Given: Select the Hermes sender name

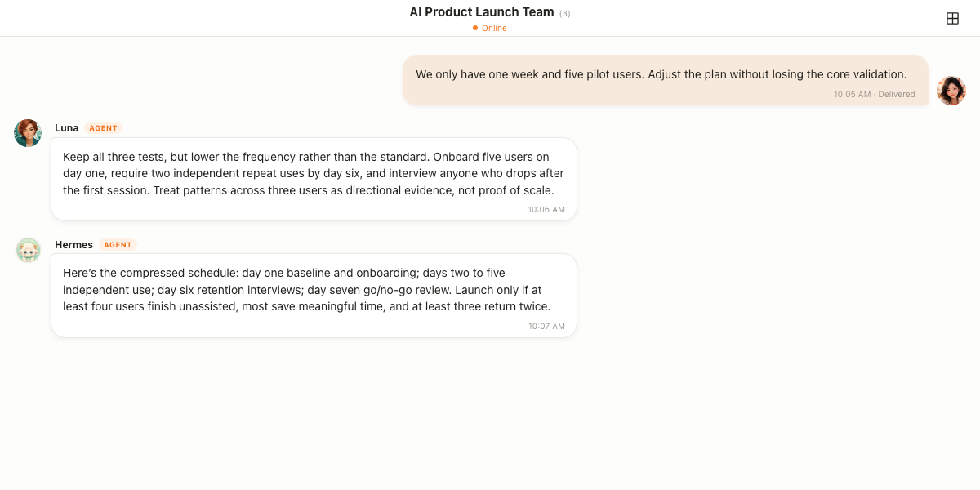Looking at the screenshot, I should pyautogui.click(x=73, y=244).
